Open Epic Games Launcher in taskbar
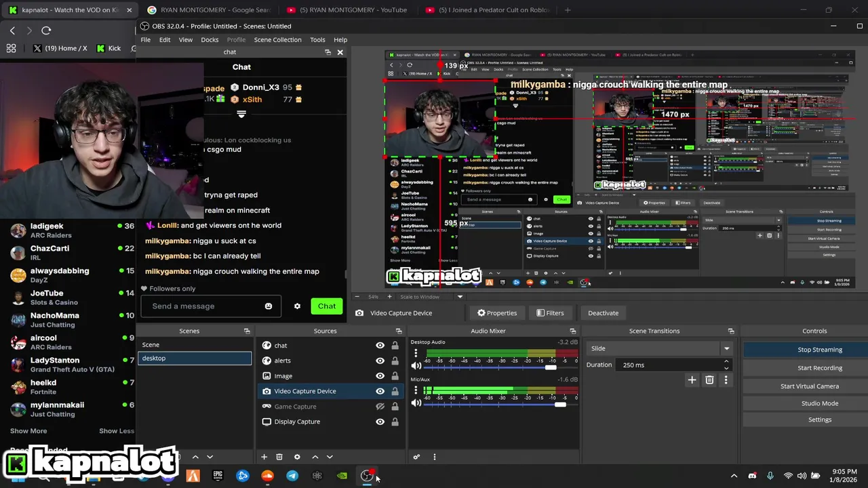Image resolution: width=868 pixels, height=488 pixels. (x=218, y=476)
